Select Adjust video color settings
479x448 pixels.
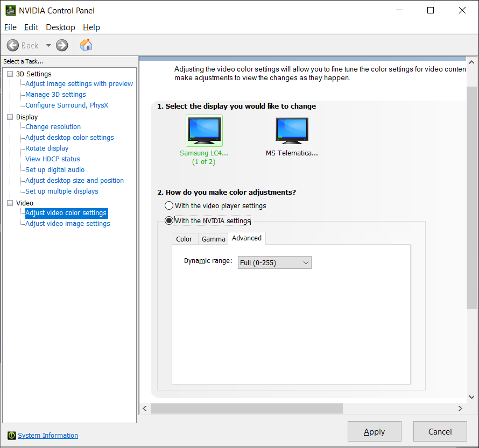[66, 213]
